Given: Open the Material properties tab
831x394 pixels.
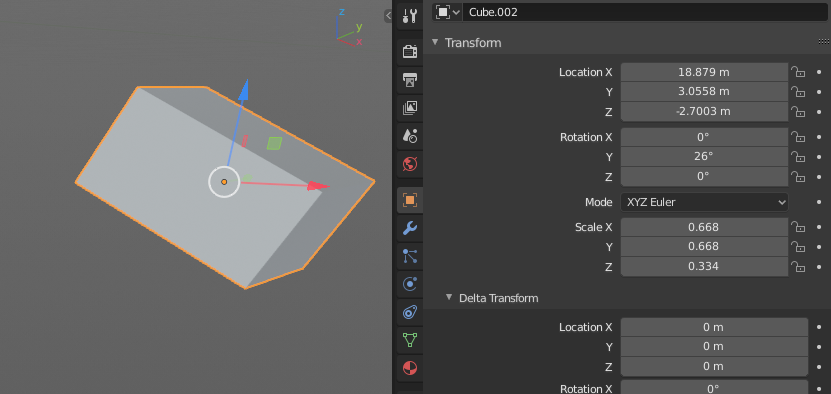Looking at the screenshot, I should [x=409, y=367].
